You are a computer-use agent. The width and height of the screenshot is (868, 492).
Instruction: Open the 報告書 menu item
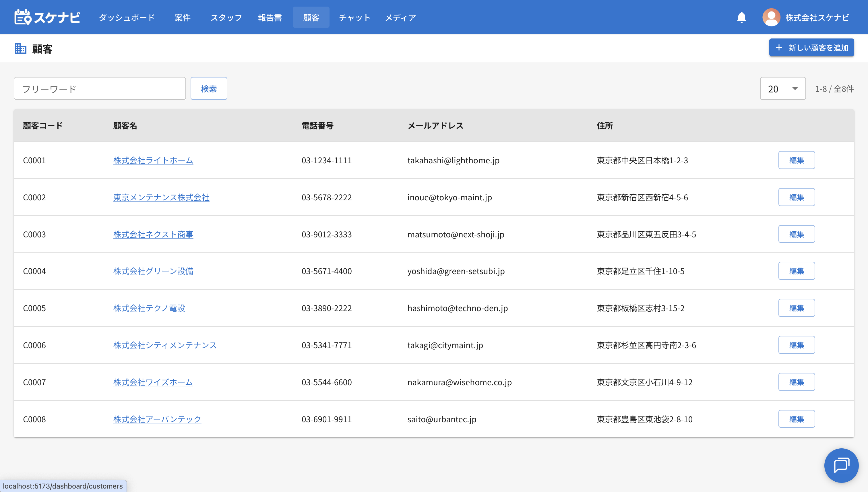click(x=270, y=17)
